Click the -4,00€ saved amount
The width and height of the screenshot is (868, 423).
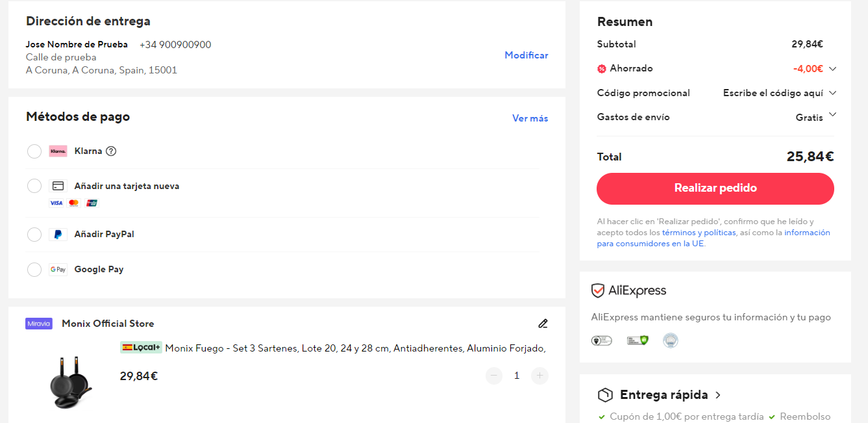point(808,69)
